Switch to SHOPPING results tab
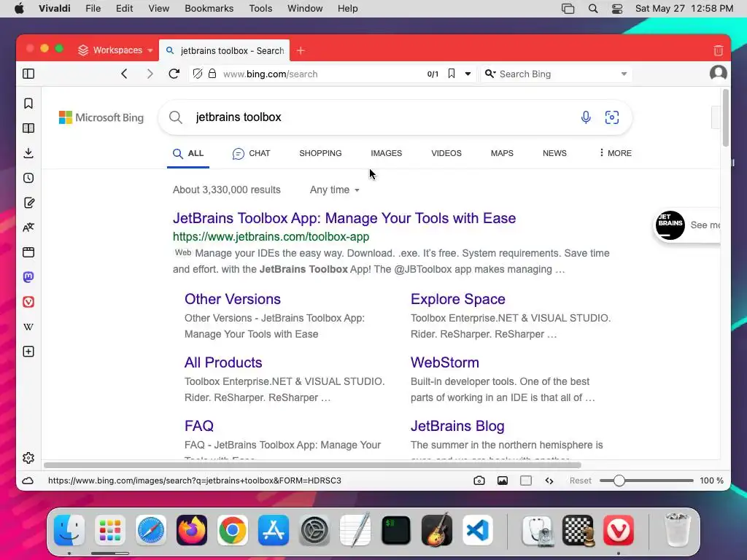The image size is (747, 560). (321, 153)
